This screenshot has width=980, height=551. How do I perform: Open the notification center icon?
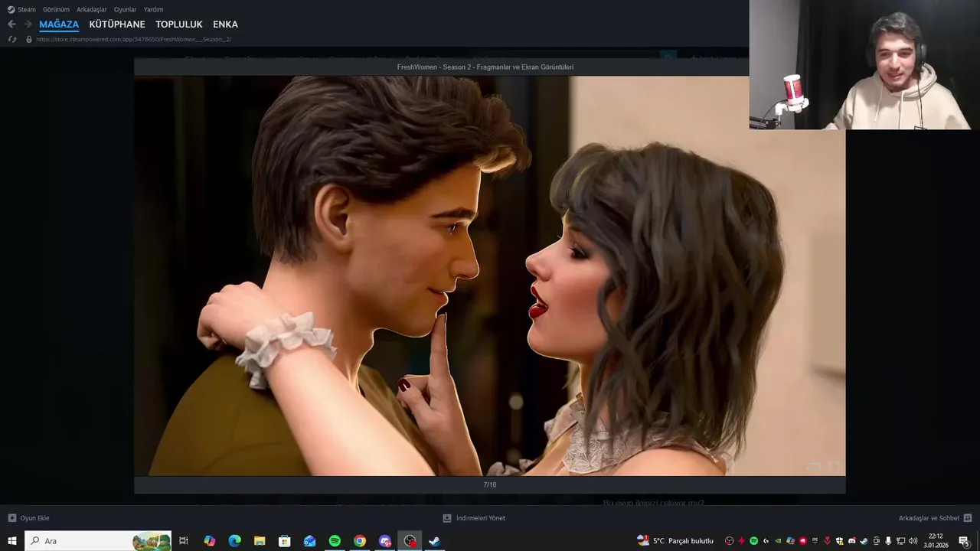coord(965,541)
